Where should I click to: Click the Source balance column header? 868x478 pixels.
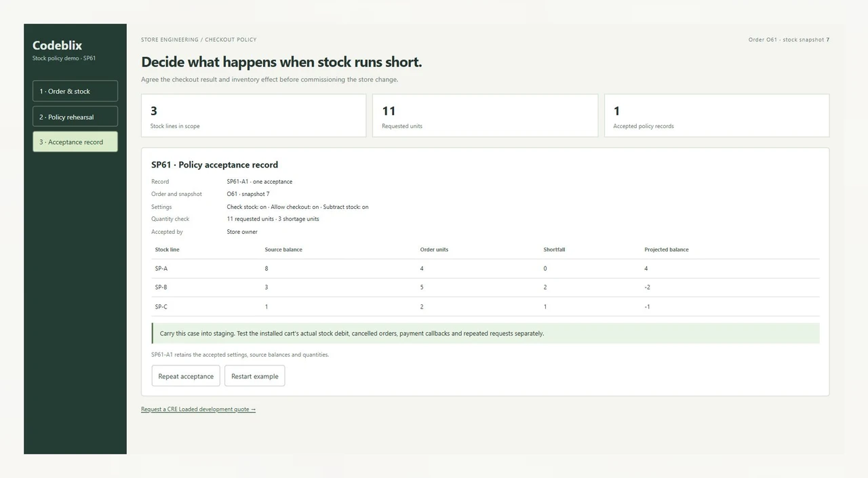pos(283,250)
